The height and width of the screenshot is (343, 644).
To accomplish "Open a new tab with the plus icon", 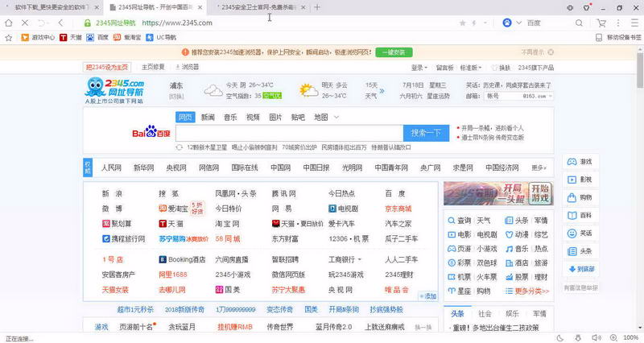I will 317,7.
